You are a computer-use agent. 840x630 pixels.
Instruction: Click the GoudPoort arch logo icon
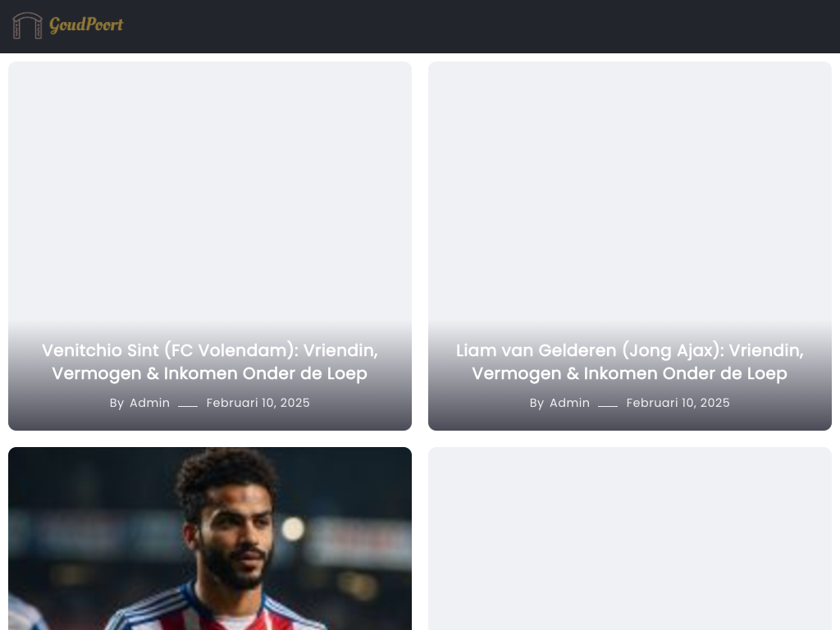27,25
